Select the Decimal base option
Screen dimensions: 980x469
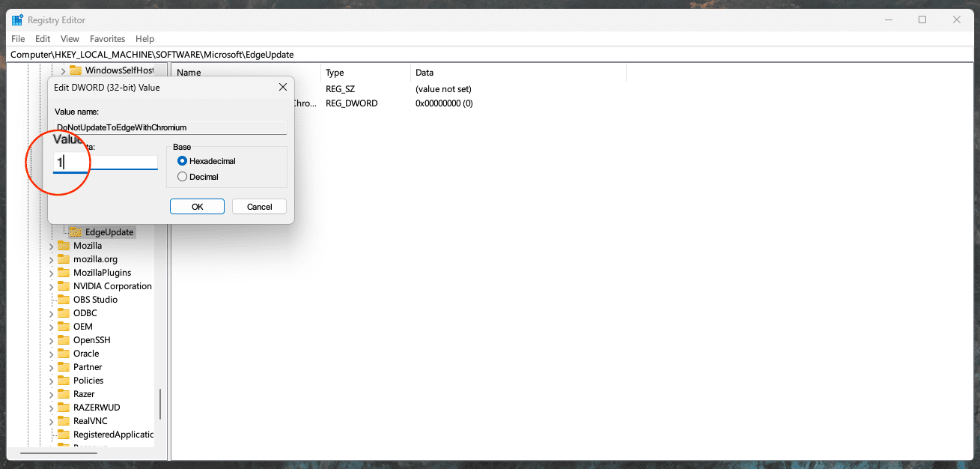pyautogui.click(x=182, y=177)
